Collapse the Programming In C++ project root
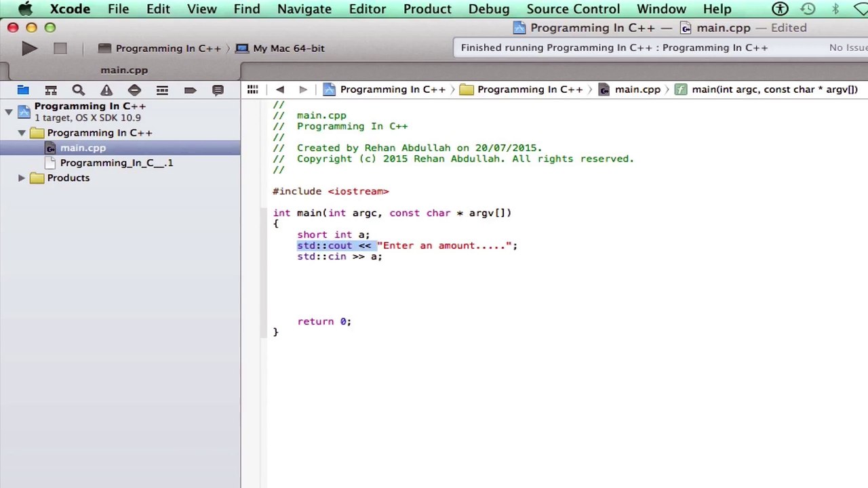 (9, 112)
